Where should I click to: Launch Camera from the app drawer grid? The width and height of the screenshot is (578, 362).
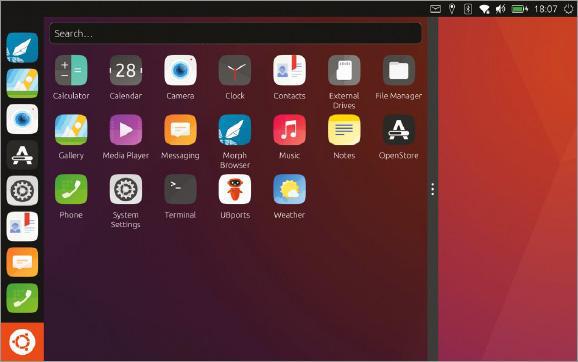pos(180,70)
